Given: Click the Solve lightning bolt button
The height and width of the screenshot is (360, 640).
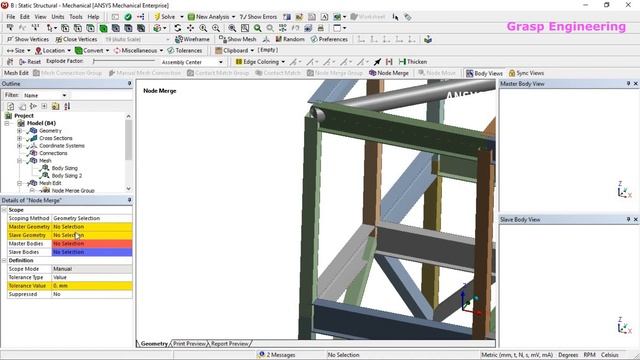Looking at the screenshot, I should click(164, 17).
